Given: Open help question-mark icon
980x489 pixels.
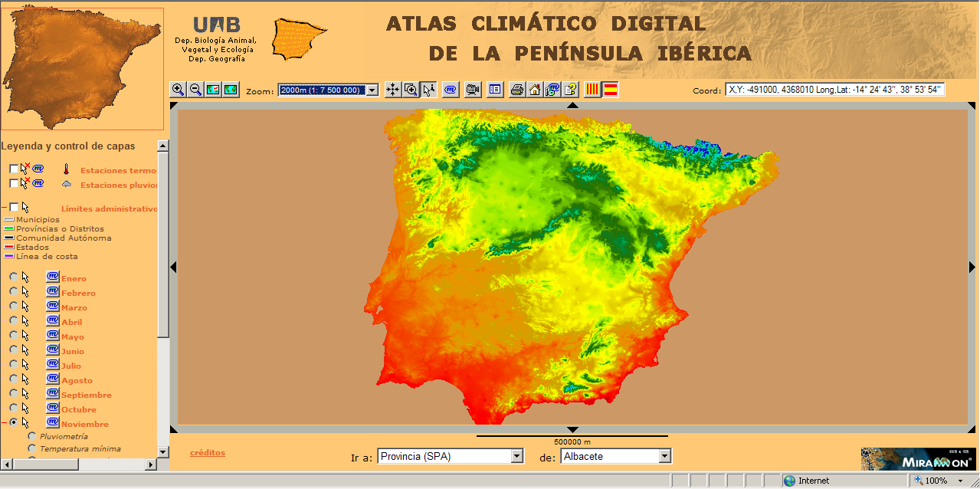Looking at the screenshot, I should tap(570, 90).
